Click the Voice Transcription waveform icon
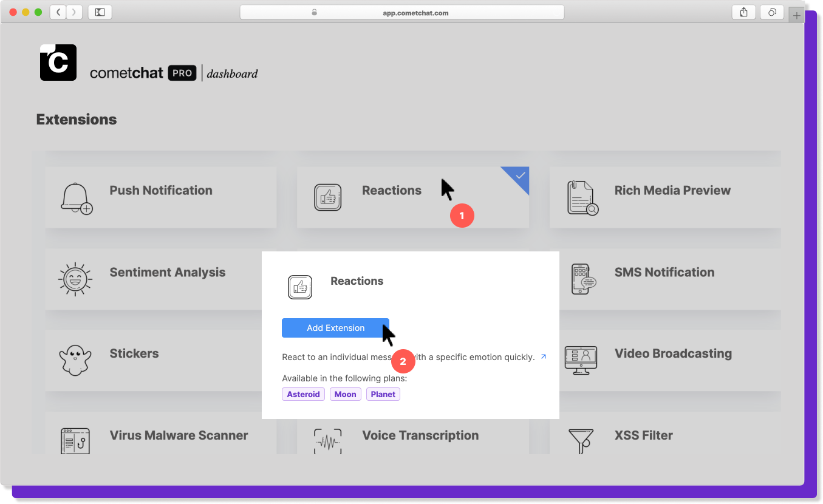This screenshot has height=504, width=823. [327, 441]
